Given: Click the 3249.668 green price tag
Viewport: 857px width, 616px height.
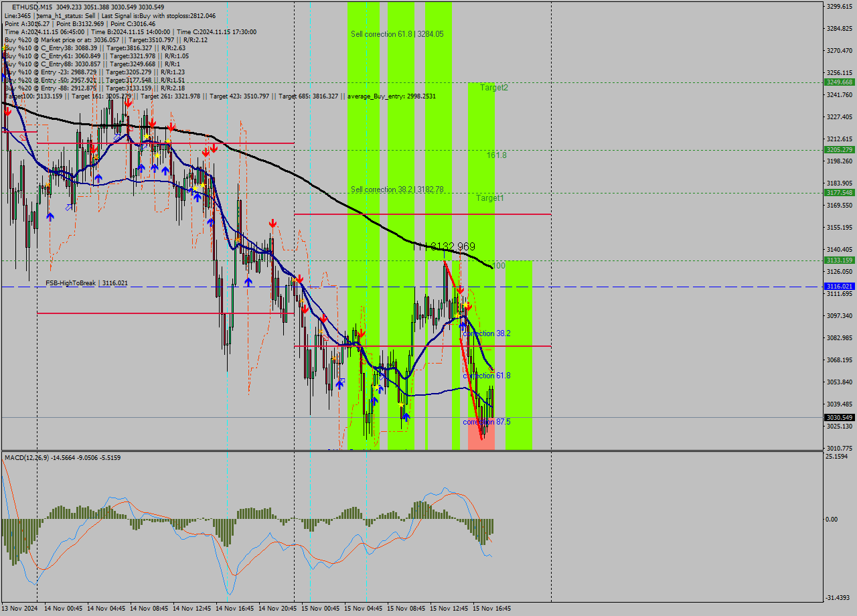Looking at the screenshot, I should pyautogui.click(x=839, y=82).
